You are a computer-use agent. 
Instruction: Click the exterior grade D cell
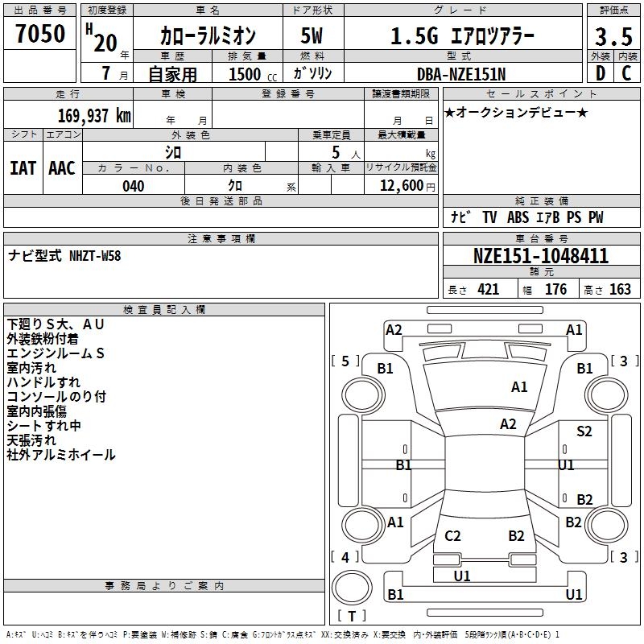pyautogui.click(x=601, y=73)
